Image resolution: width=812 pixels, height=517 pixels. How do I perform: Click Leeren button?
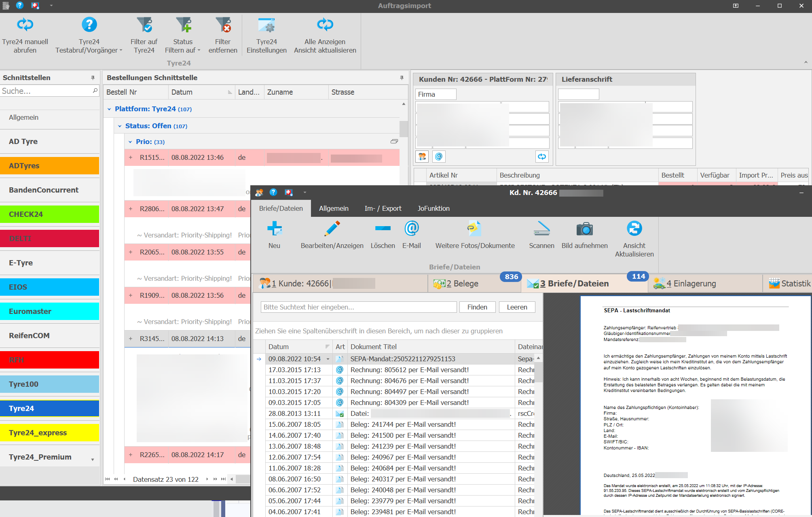pyautogui.click(x=517, y=307)
